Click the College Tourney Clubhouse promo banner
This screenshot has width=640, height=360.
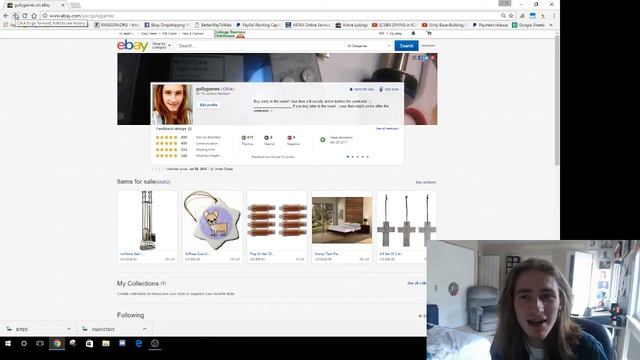230,34
